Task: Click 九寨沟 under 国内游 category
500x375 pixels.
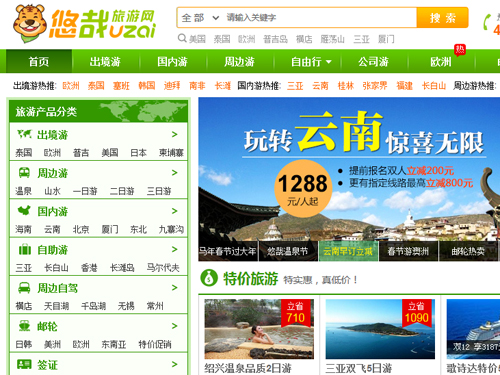Action: [171, 229]
